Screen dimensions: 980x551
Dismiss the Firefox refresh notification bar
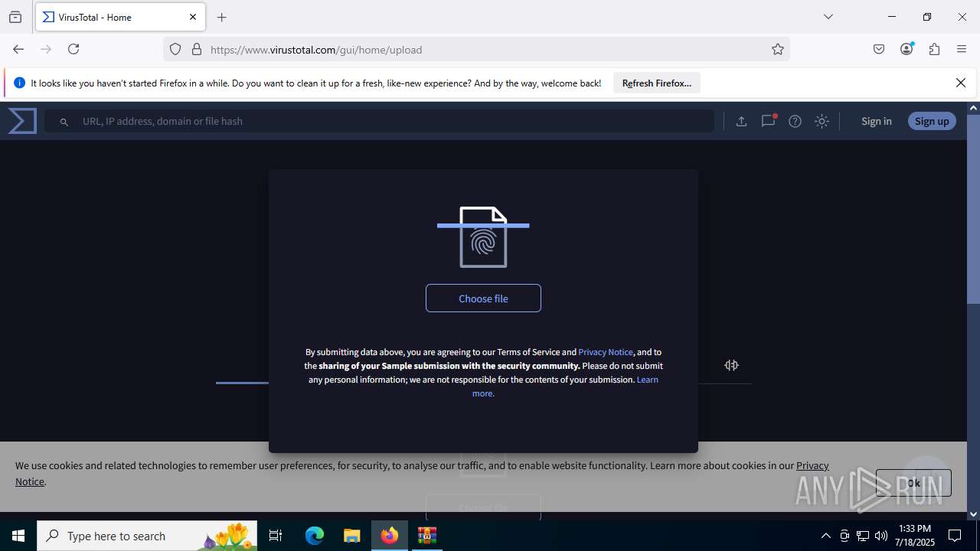pos(961,83)
